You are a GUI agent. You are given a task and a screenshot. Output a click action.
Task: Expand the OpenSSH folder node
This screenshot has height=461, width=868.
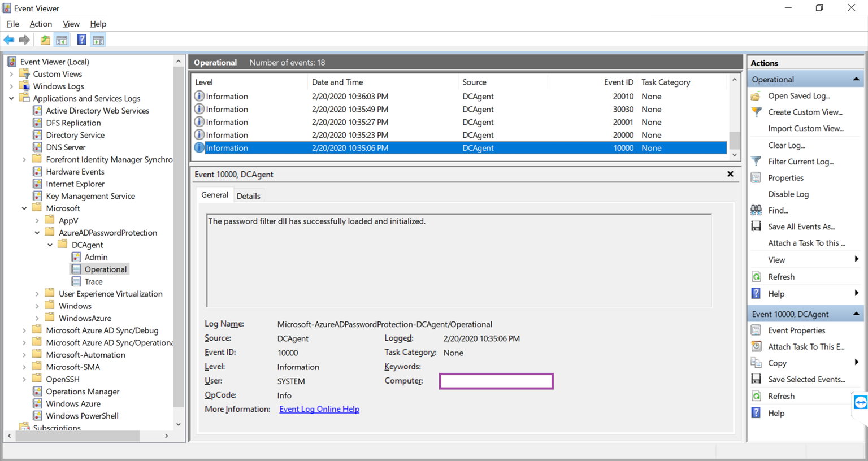pos(24,379)
